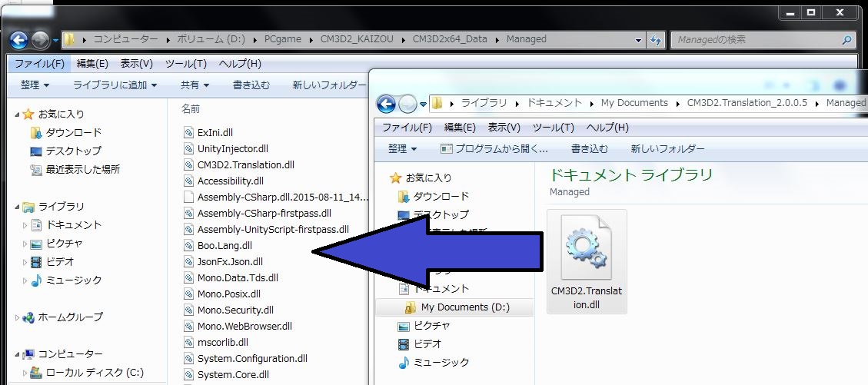Screen dimensions: 868x385
Task: Collapse ライブラリ tree in back window
Action: point(17,207)
